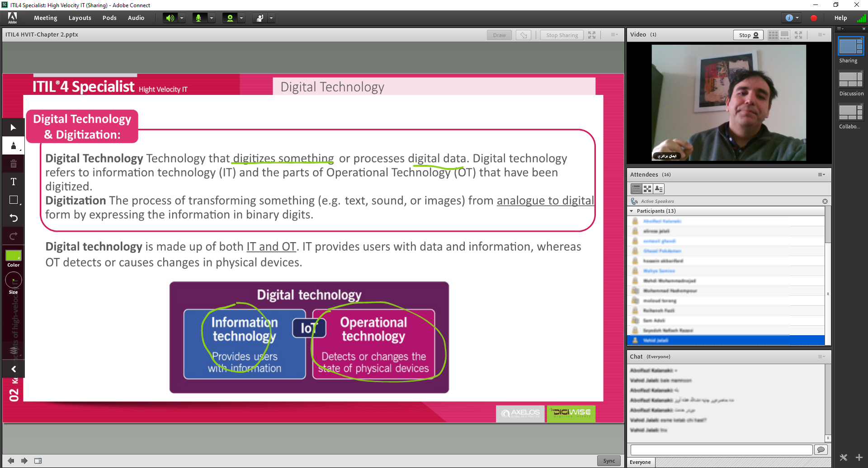Open the Meeting menu
This screenshot has width=868, height=468.
click(x=46, y=18)
